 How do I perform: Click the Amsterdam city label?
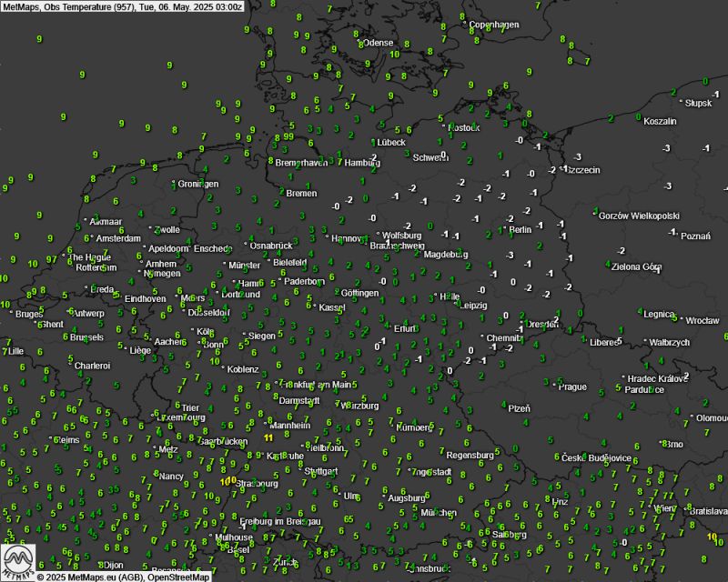point(119,239)
